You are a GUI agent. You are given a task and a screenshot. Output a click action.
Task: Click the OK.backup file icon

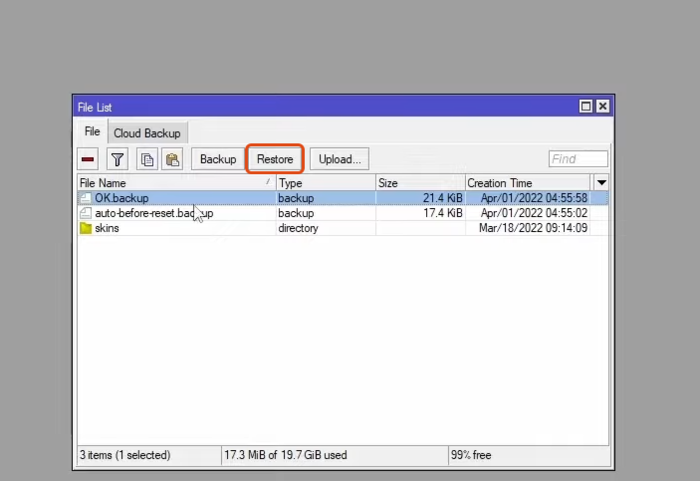point(86,198)
